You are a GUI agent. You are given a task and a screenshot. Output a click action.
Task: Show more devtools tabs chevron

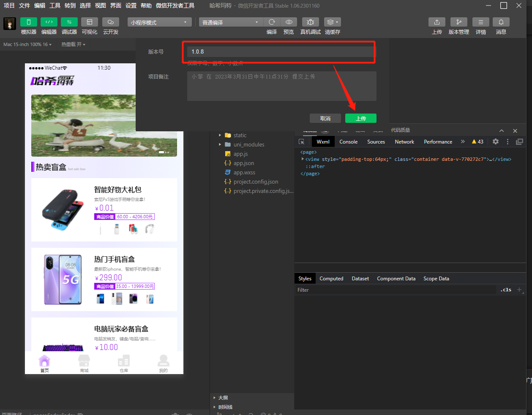(463, 142)
